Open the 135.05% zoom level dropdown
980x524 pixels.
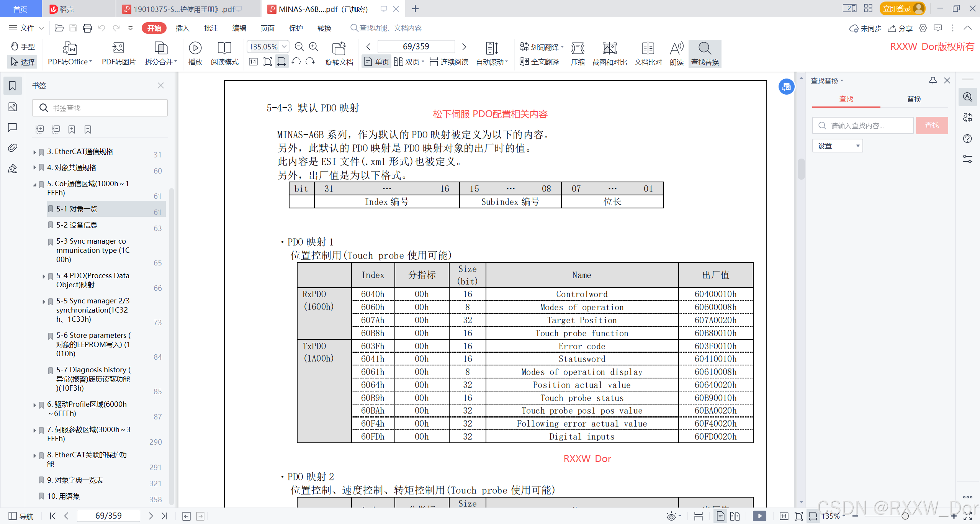pos(284,47)
